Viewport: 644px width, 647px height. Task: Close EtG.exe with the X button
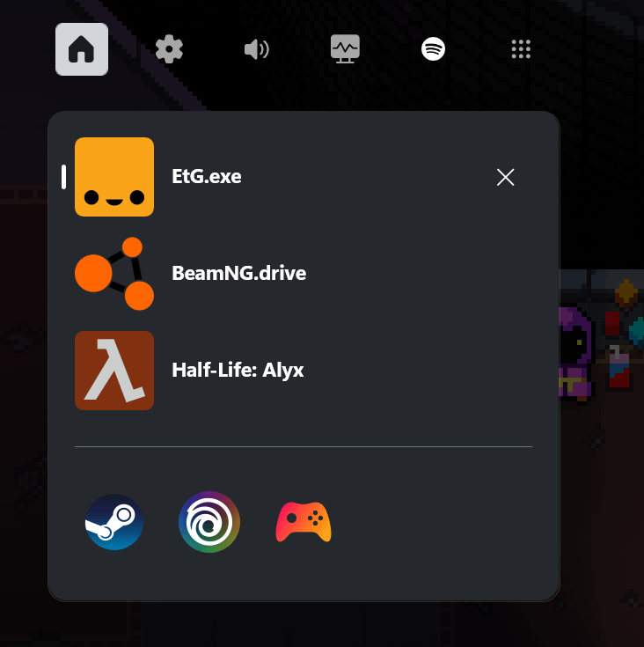505,177
